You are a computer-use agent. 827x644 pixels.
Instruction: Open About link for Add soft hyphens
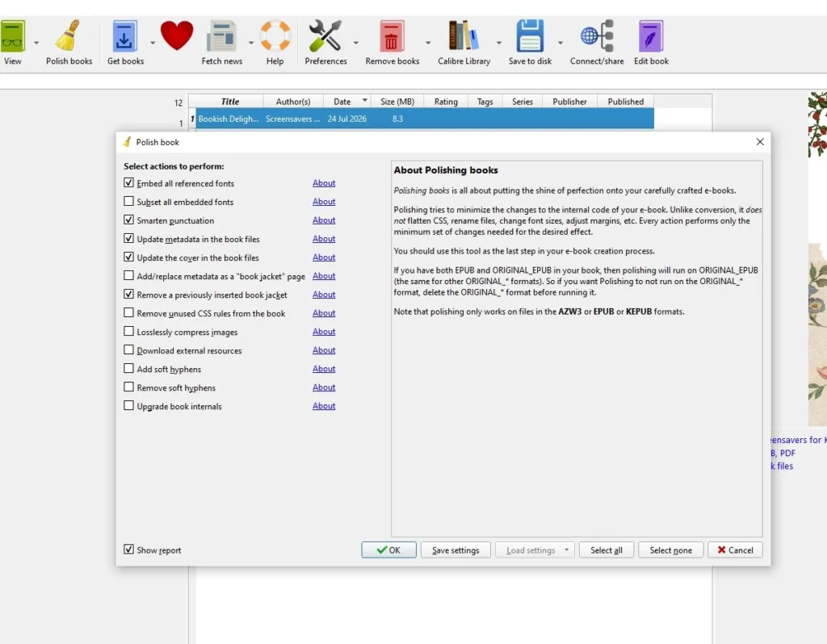[x=324, y=368]
